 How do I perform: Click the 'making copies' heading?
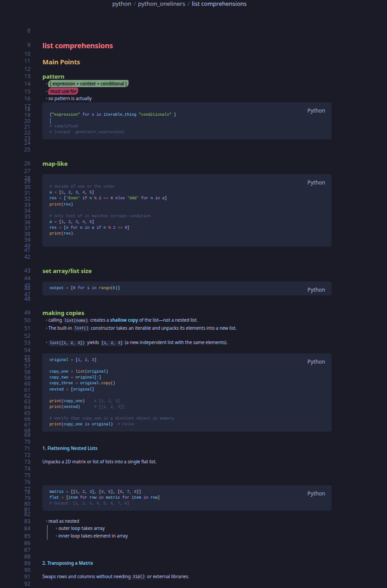(63, 313)
